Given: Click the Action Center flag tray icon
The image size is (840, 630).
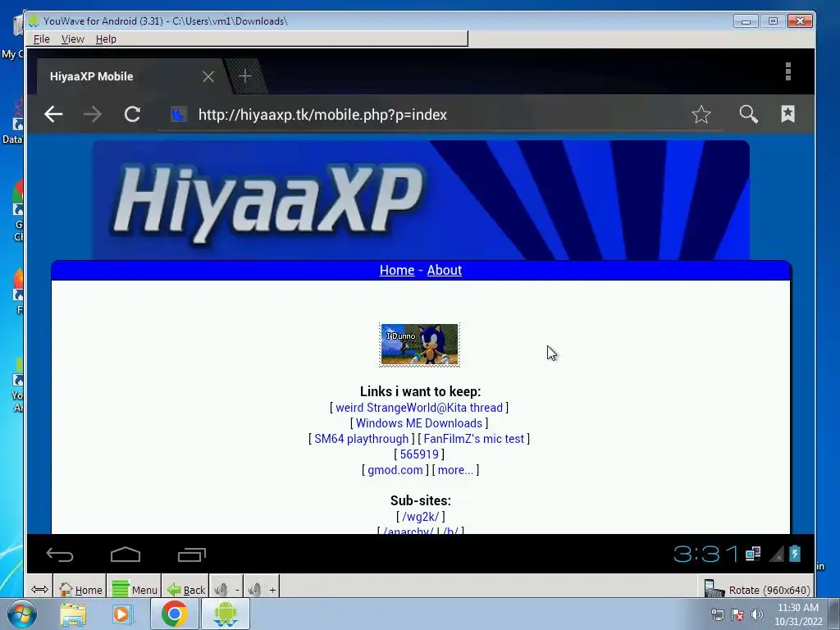Looking at the screenshot, I should pos(737,614).
